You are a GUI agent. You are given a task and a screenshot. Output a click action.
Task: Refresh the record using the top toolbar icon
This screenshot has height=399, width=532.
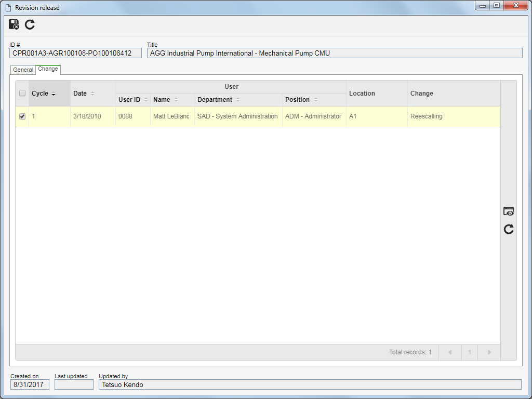tap(30, 24)
